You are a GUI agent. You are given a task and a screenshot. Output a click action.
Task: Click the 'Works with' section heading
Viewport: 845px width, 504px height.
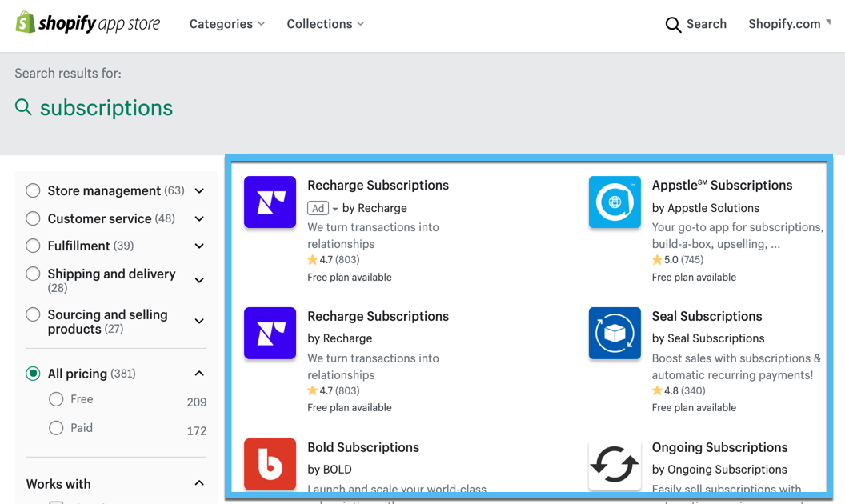coord(58,484)
